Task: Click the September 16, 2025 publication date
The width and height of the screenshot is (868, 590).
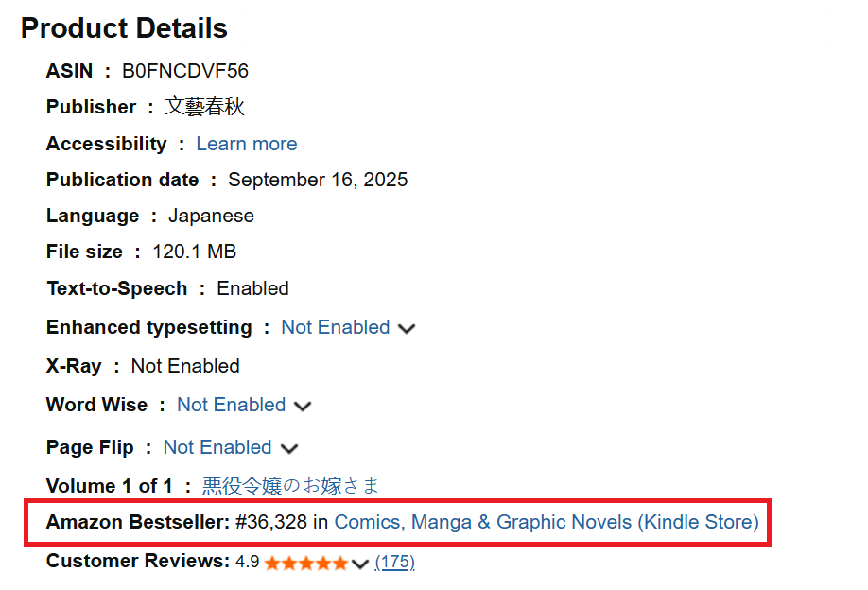Action: 318,180
